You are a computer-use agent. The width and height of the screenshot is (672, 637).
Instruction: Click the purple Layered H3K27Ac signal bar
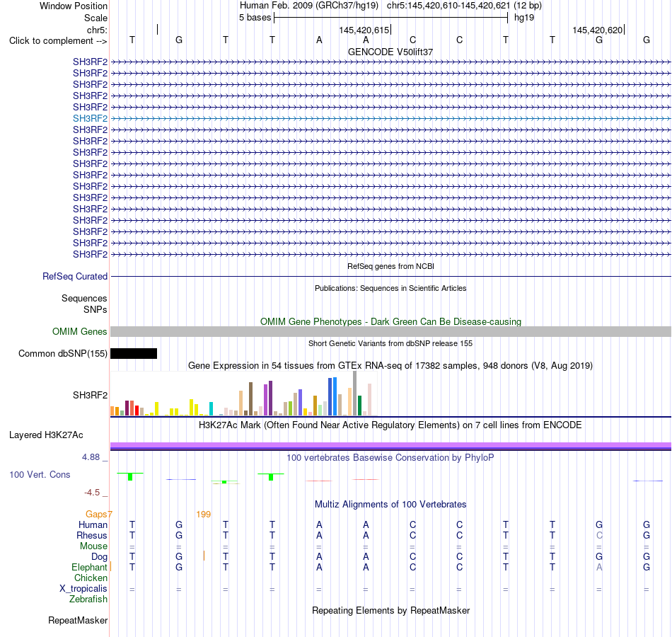point(390,446)
